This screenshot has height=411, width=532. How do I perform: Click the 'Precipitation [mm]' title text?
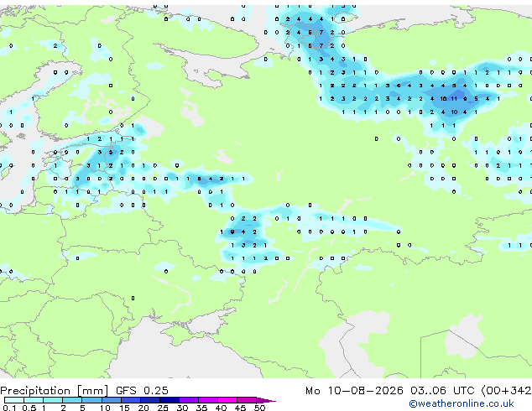55,391
